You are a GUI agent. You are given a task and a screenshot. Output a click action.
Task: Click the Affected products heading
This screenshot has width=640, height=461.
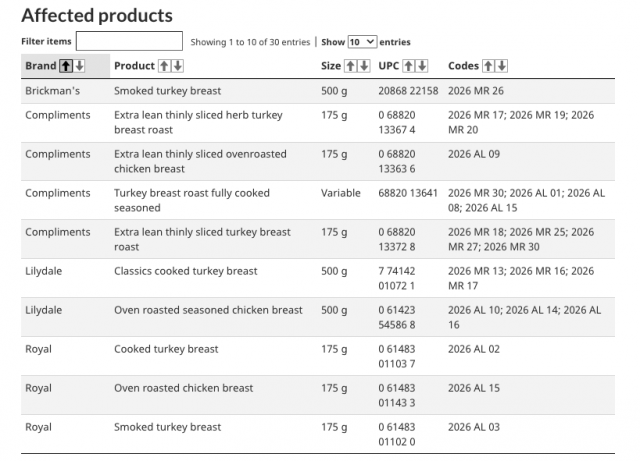click(97, 16)
